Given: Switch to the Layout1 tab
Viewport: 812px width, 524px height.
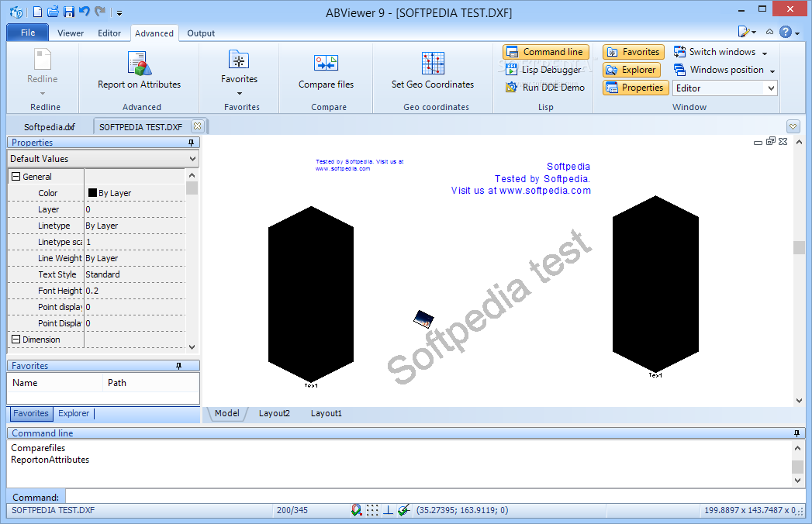Looking at the screenshot, I should (x=327, y=413).
